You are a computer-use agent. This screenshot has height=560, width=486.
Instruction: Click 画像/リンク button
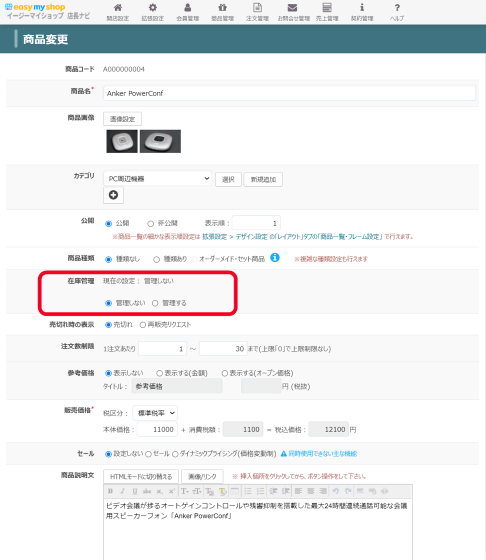point(202,476)
